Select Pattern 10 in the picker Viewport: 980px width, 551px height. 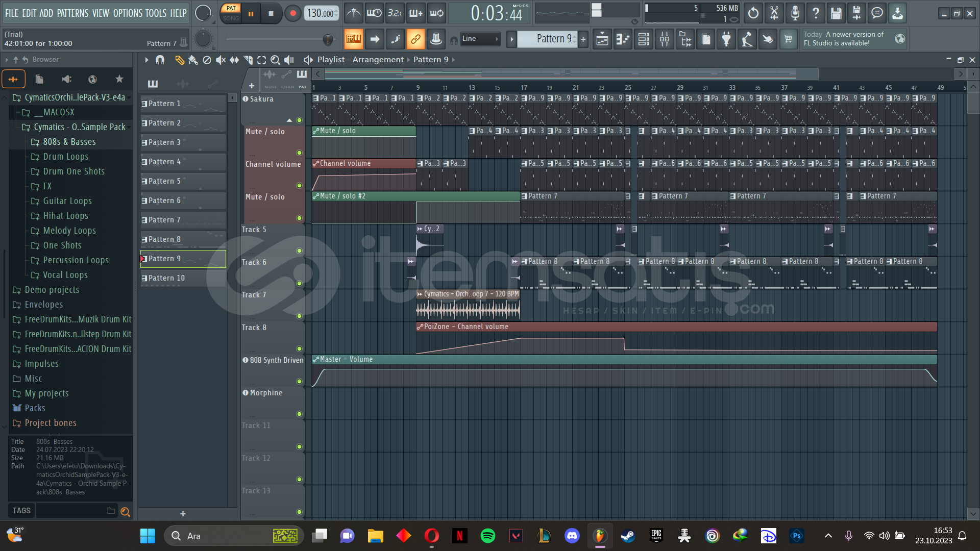coord(183,278)
